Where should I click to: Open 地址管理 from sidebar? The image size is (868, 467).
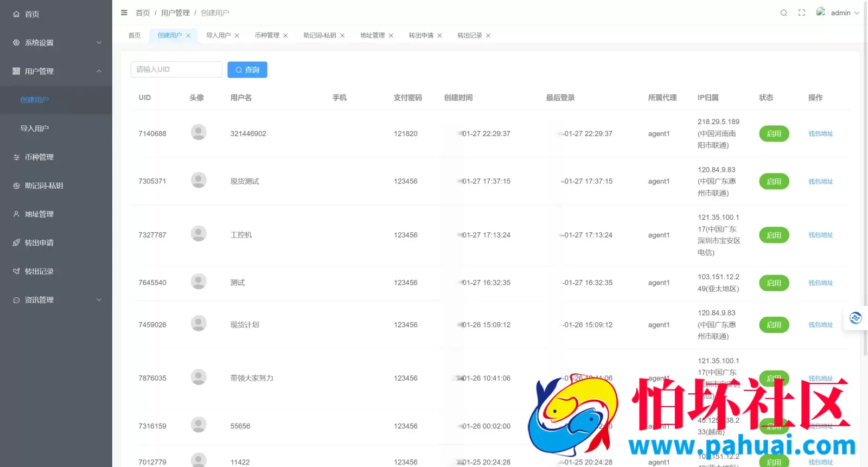click(x=56, y=214)
